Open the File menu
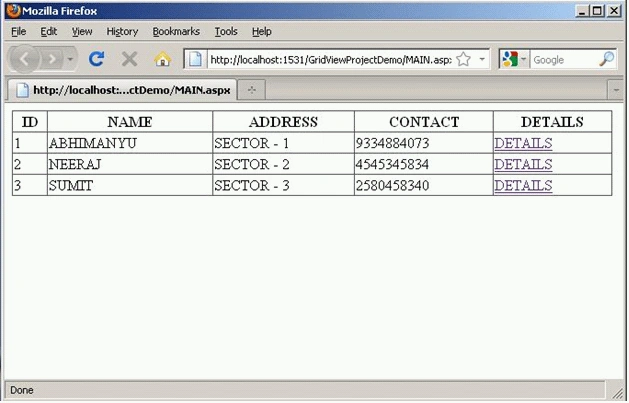Screen dimensions: 629x403 (19, 31)
